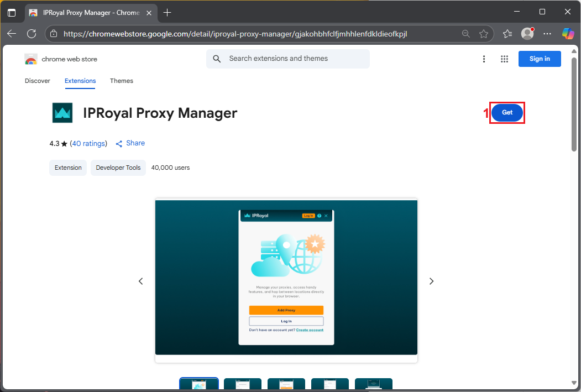Maximize the browser window
Image resolution: width=581 pixels, height=392 pixels.
pos(542,12)
